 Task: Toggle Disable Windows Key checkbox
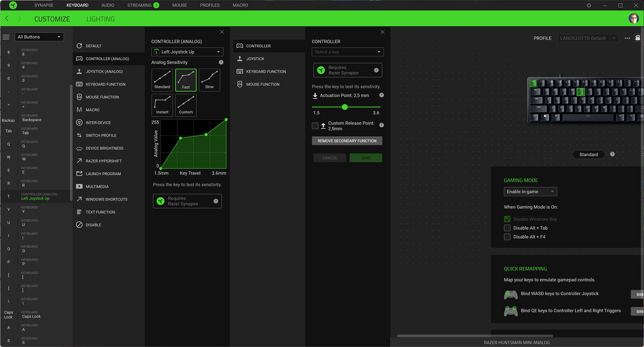point(507,219)
